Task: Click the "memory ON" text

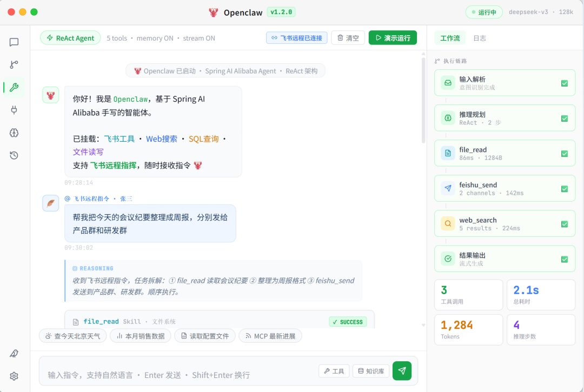Action: (x=155, y=38)
